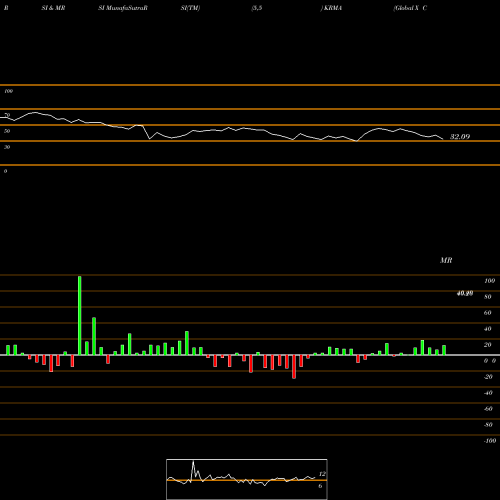Click the MR value label beside the 80 mark

pyautogui.click(x=465, y=293)
